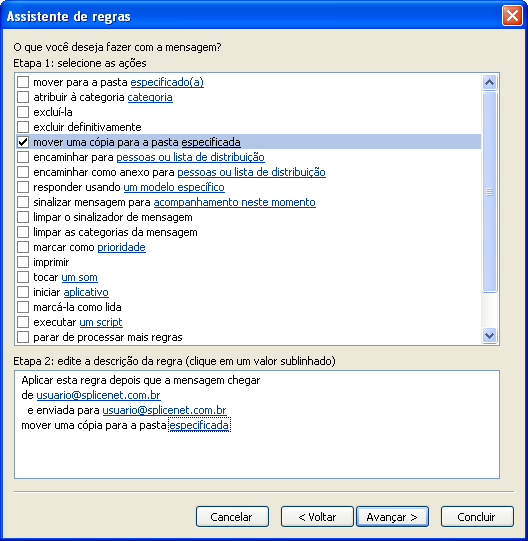Finish the rule with Concluir
528x541 pixels.
tap(477, 517)
